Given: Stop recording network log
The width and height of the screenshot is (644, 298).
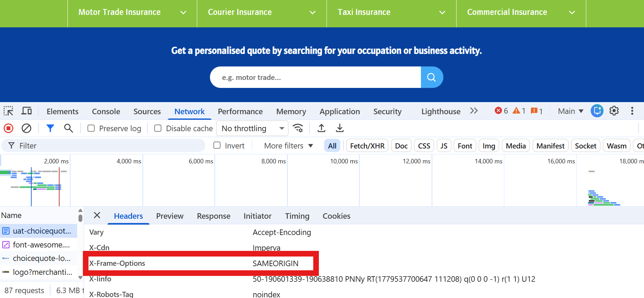Looking at the screenshot, I should [x=9, y=128].
